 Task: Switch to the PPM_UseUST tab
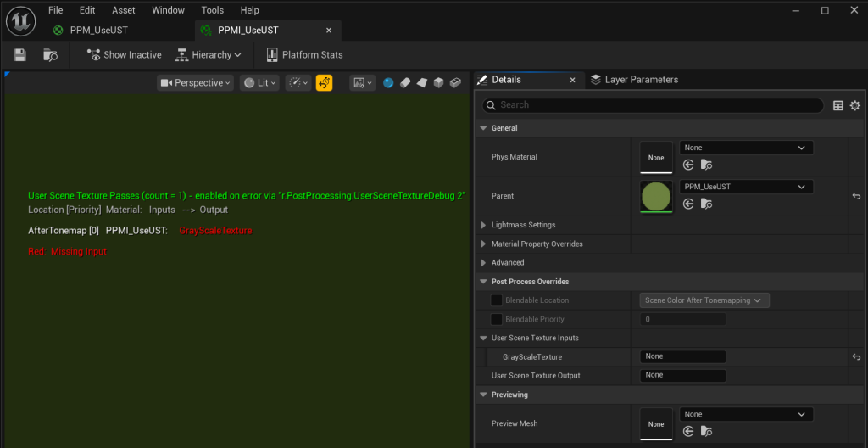pyautogui.click(x=98, y=31)
